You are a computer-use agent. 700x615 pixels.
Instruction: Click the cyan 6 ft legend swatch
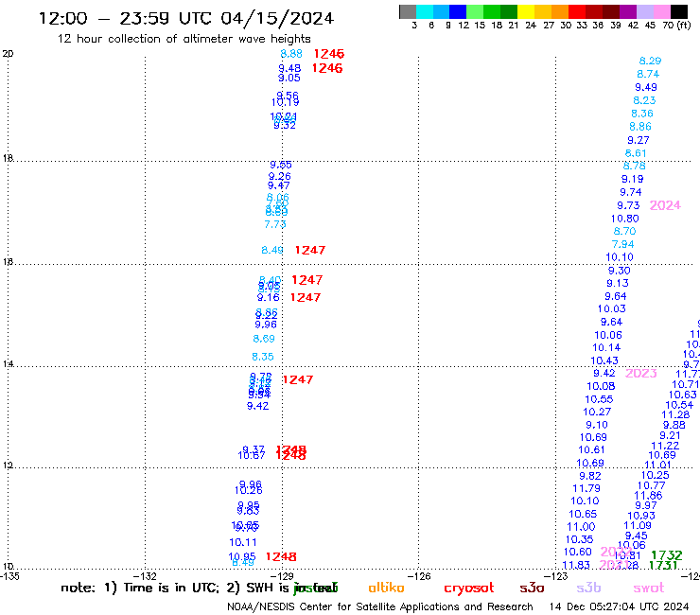425,11
